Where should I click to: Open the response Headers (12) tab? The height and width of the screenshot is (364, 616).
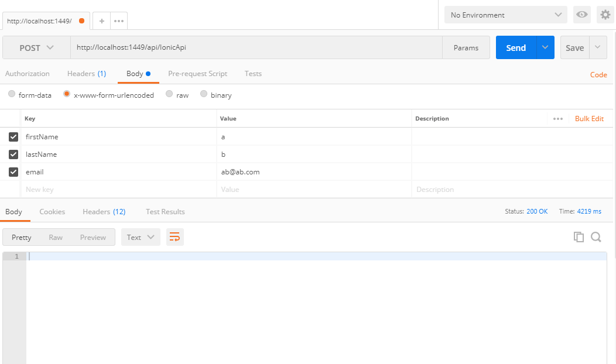104,212
